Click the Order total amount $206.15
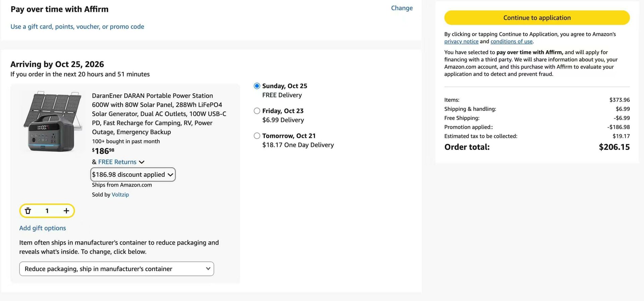 [x=614, y=147]
